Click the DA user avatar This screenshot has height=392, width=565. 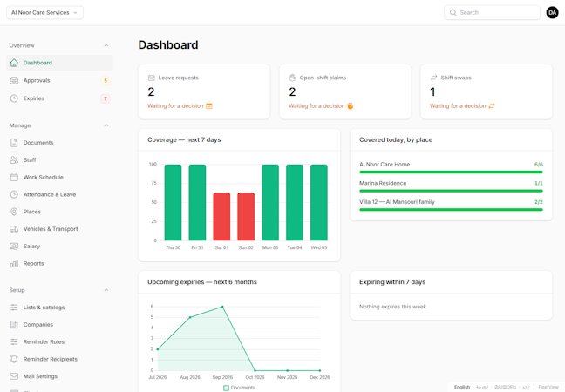(x=552, y=12)
